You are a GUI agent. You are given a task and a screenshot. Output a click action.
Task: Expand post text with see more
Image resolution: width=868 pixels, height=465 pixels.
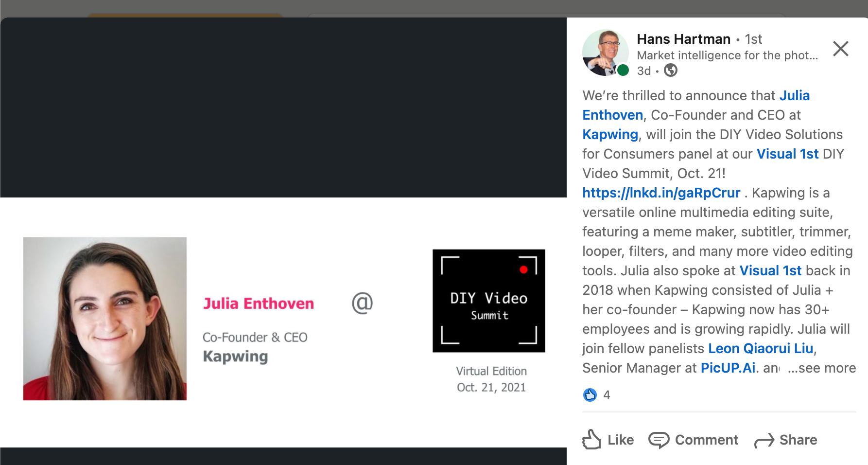pos(822,368)
